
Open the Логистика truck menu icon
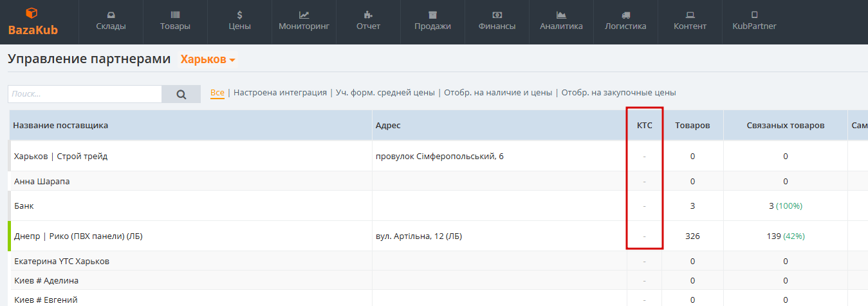[625, 15]
